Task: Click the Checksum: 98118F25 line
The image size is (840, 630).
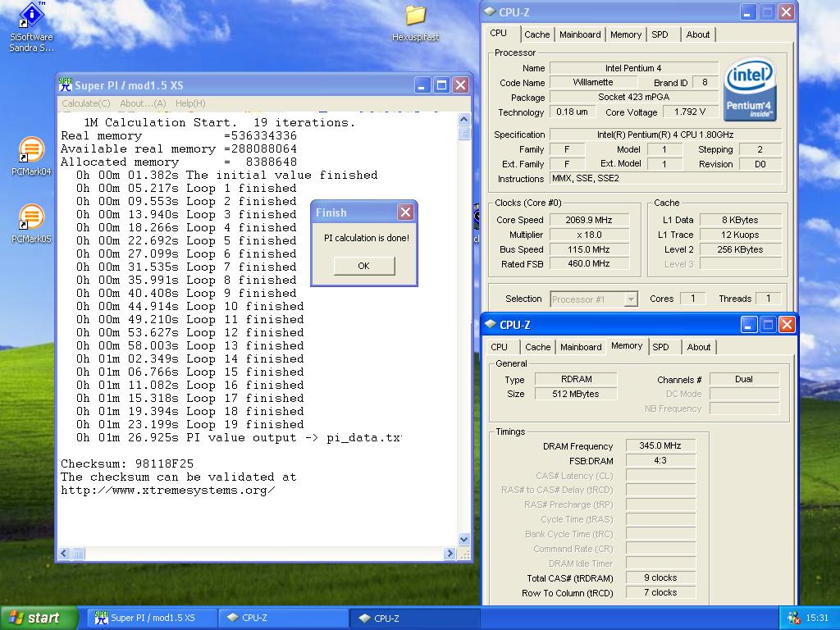Action: pyautogui.click(x=127, y=463)
